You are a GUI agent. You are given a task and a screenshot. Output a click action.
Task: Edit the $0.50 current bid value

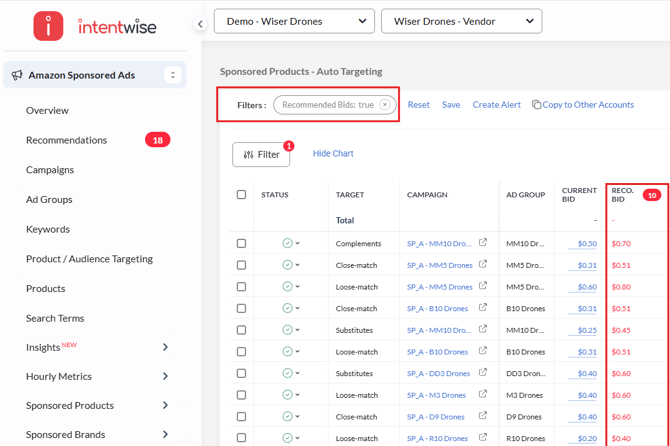587,244
